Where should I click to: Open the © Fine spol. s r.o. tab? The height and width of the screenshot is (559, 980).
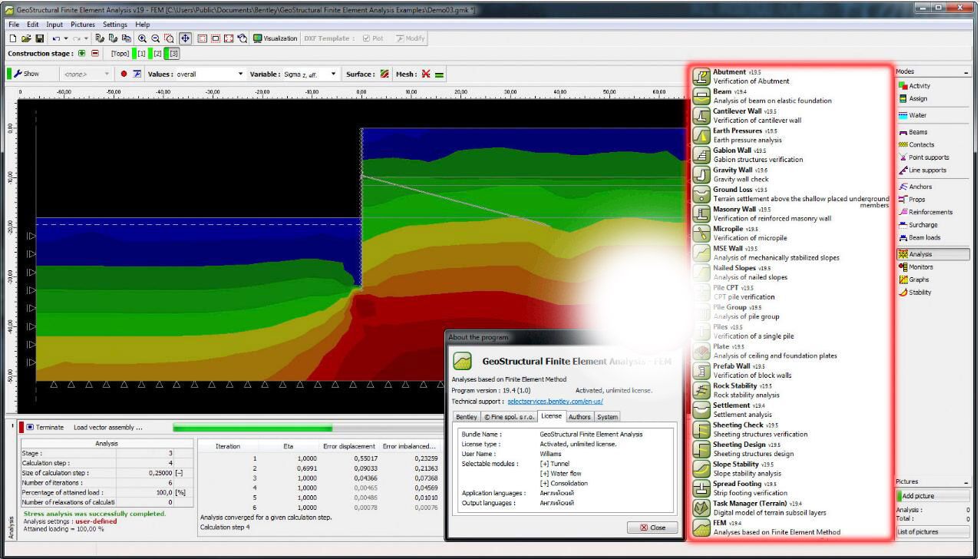point(508,417)
